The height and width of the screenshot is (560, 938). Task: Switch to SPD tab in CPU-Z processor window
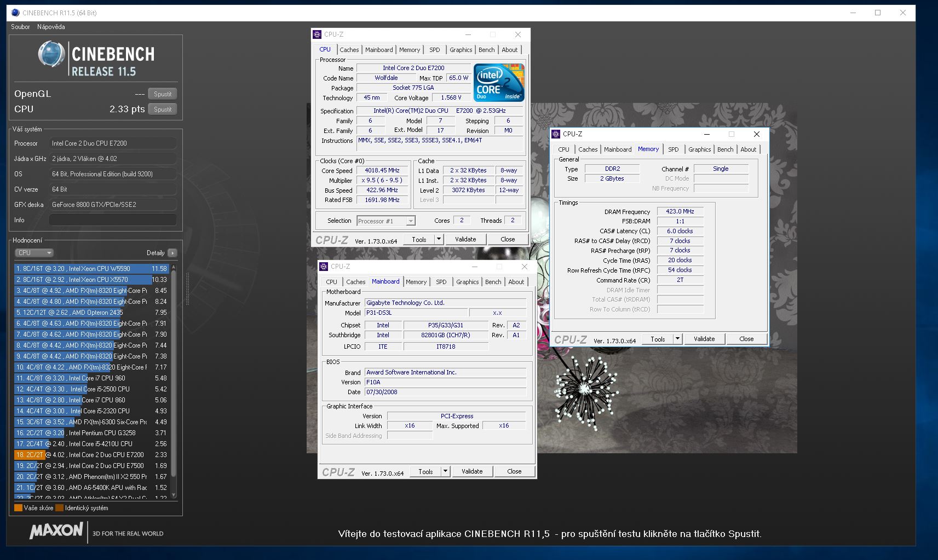[x=435, y=50]
